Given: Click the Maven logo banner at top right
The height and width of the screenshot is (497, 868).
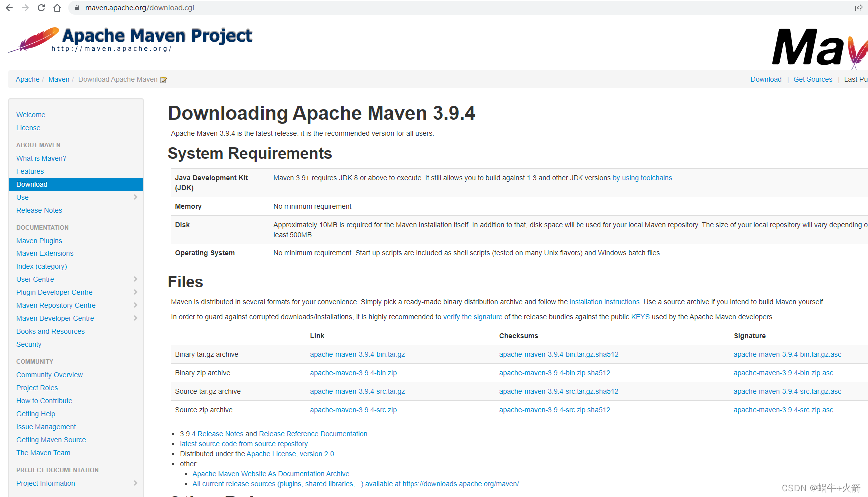Looking at the screenshot, I should (820, 48).
